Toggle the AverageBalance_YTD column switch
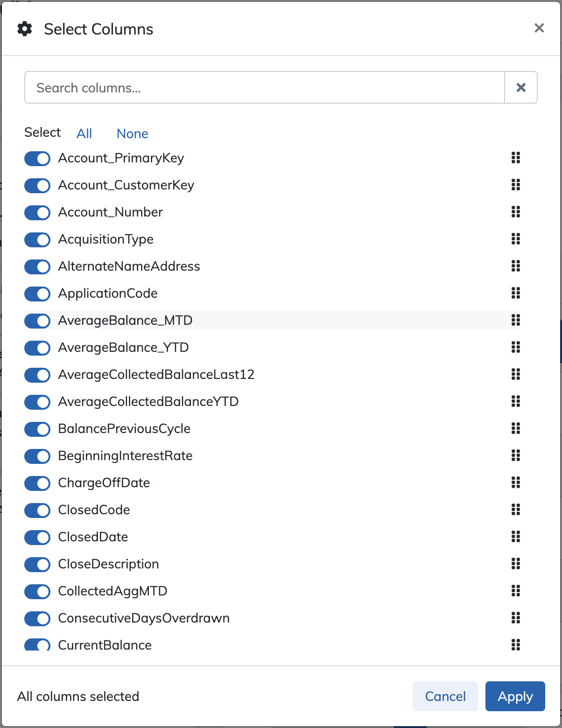 37,348
